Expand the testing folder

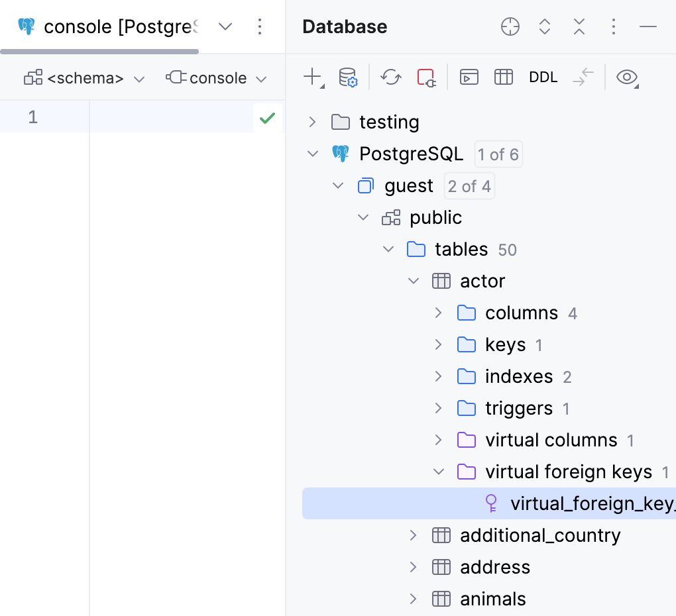click(311, 122)
